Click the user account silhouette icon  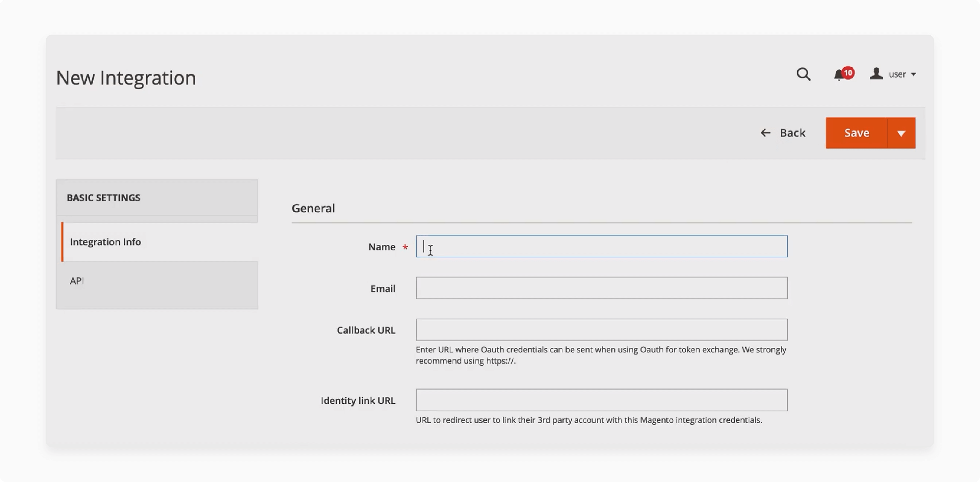[876, 74]
